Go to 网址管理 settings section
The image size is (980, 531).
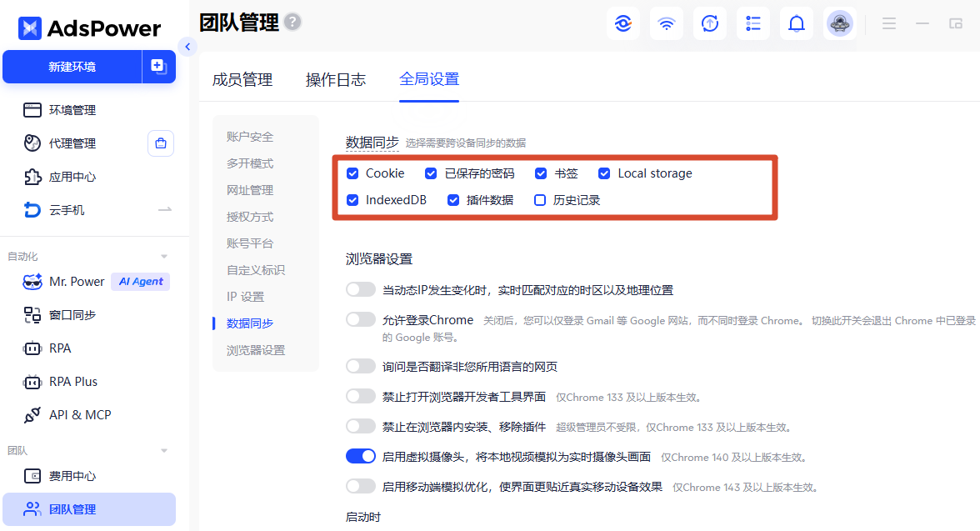point(250,190)
